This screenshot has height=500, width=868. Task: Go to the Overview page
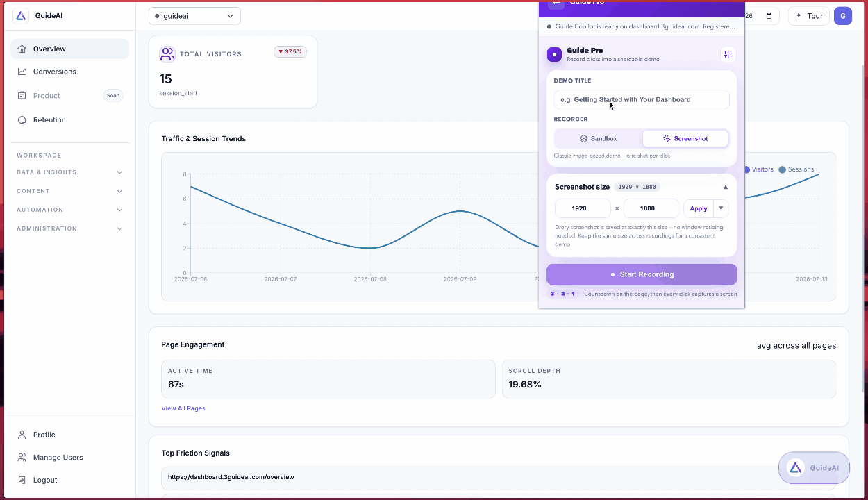coord(69,49)
